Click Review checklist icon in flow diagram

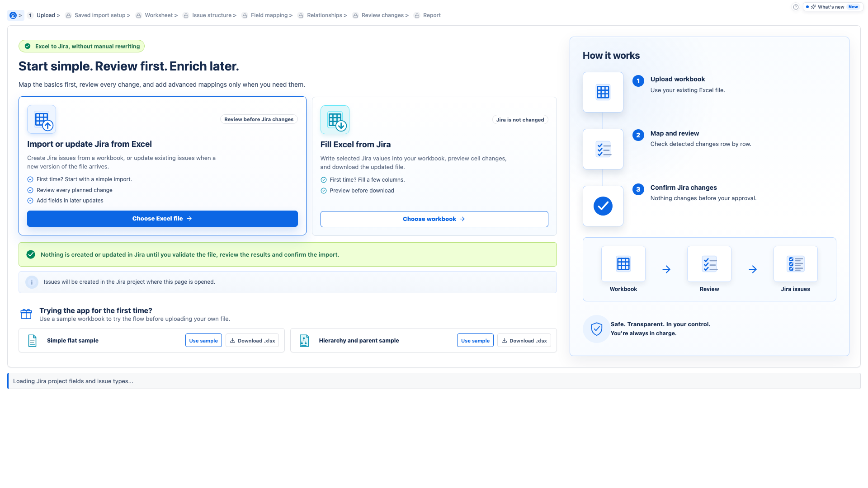pos(709,264)
